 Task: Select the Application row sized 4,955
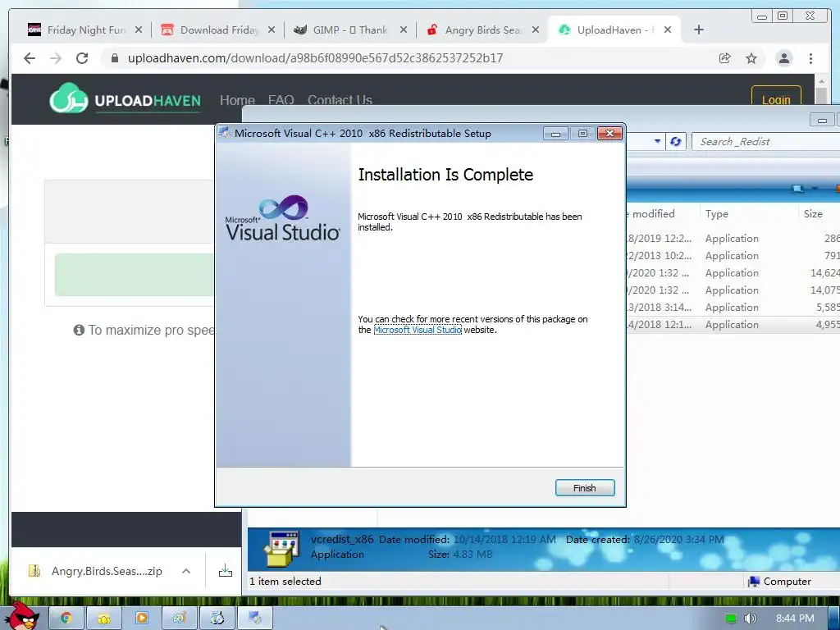coord(733,324)
